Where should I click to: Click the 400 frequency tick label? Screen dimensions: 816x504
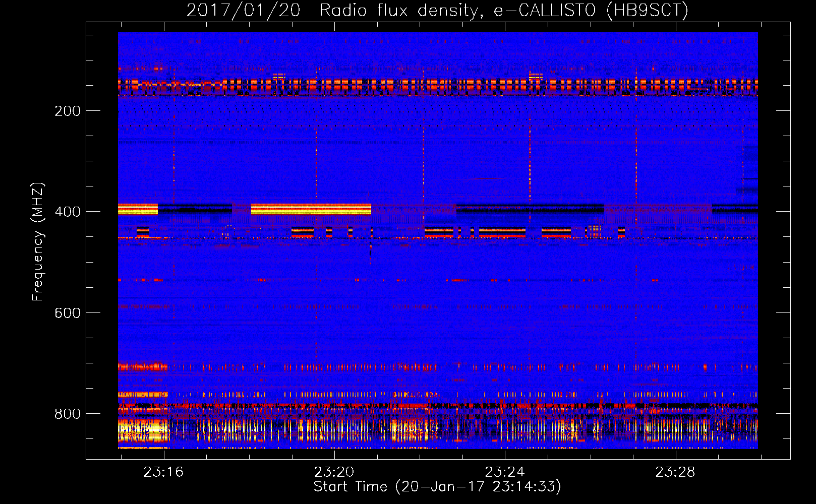click(68, 212)
